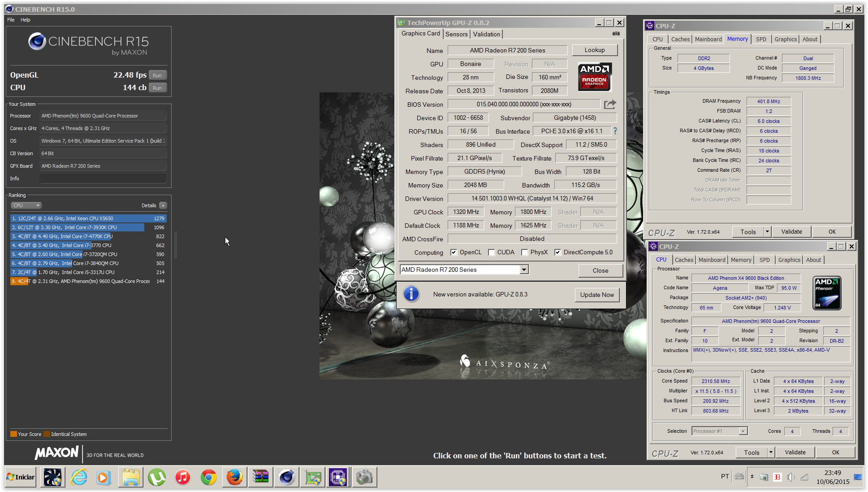Open uTorrent from the taskbar
This screenshot has height=492, width=868.
(156, 477)
